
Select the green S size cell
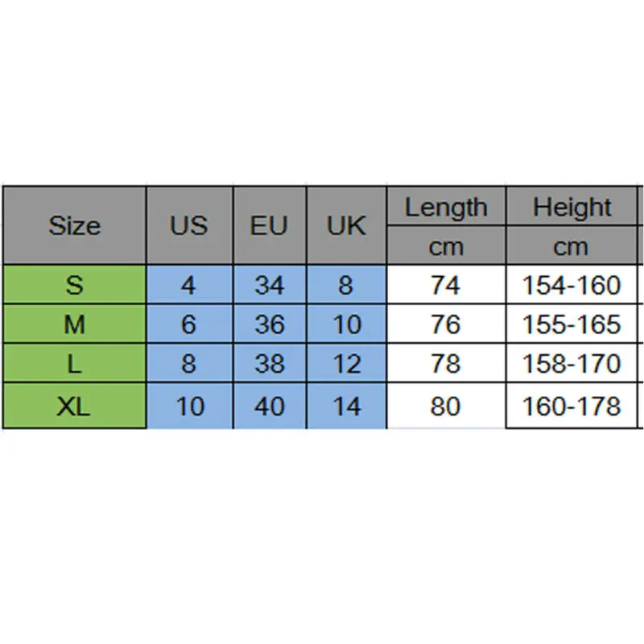(74, 285)
